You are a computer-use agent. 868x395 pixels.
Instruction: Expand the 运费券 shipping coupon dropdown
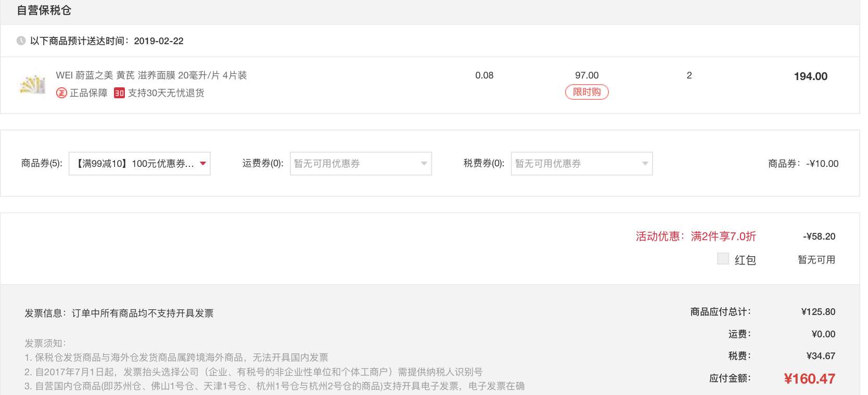coord(361,164)
